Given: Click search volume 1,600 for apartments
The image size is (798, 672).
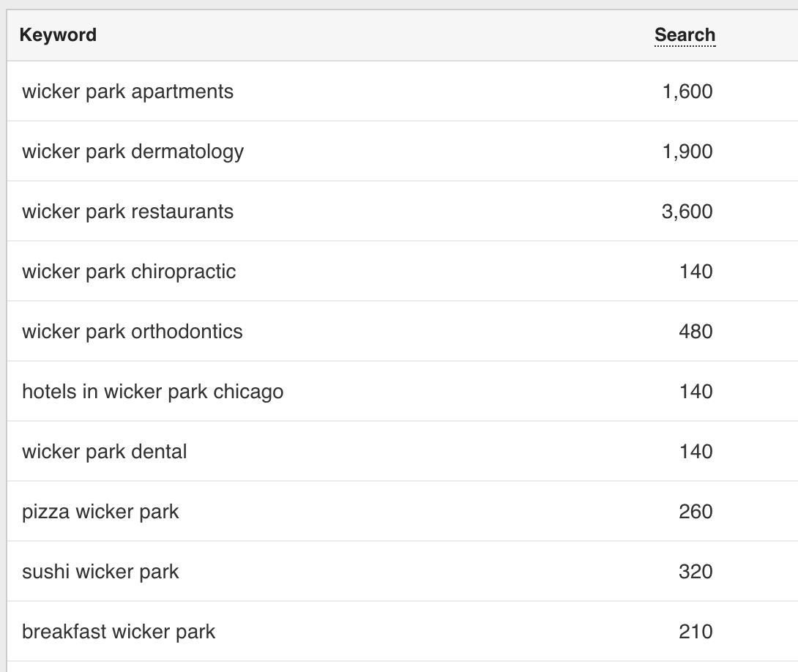Looking at the screenshot, I should [x=687, y=92].
